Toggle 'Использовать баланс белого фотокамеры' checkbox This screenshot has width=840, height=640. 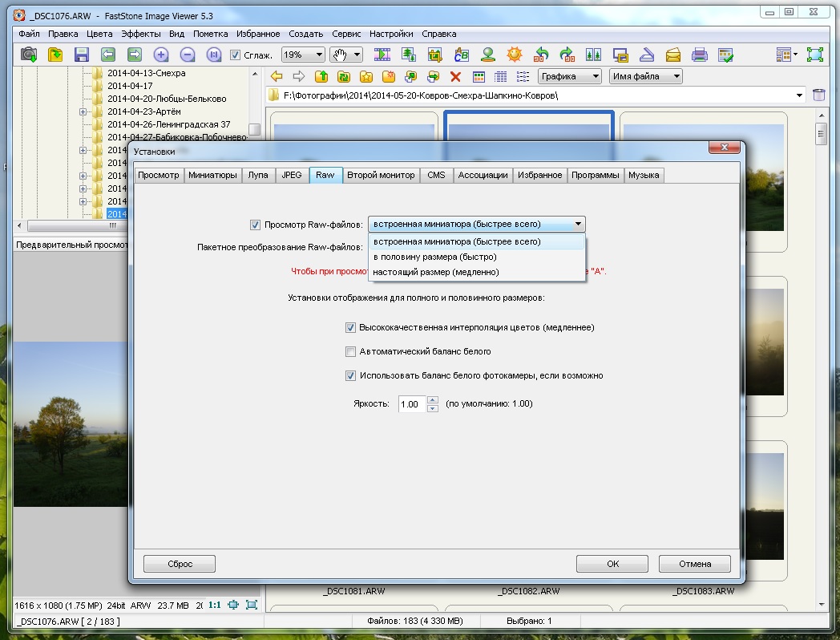350,376
